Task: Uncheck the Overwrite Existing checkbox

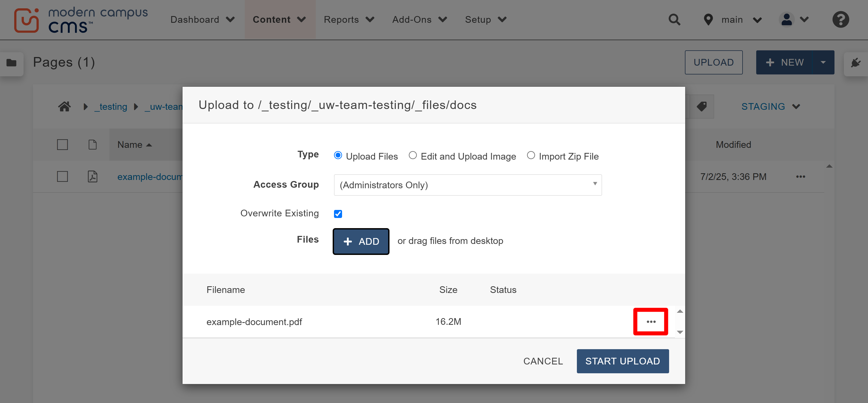Action: 338,213
